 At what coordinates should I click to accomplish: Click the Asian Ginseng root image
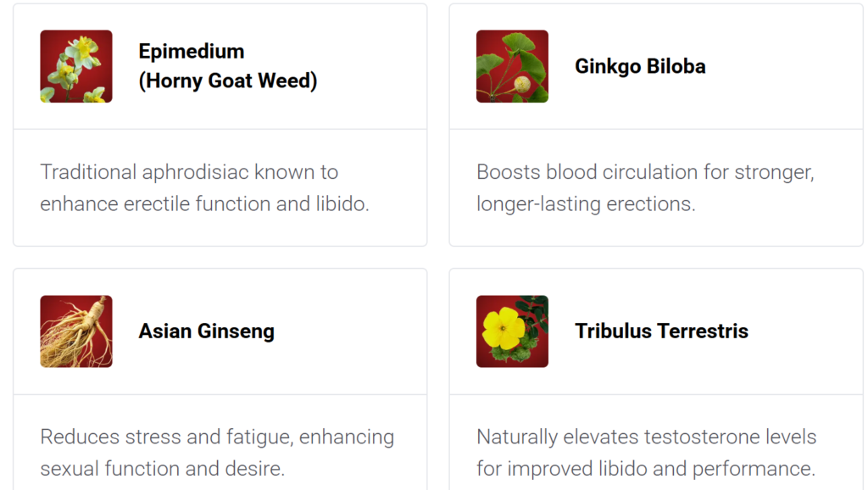pos(75,331)
